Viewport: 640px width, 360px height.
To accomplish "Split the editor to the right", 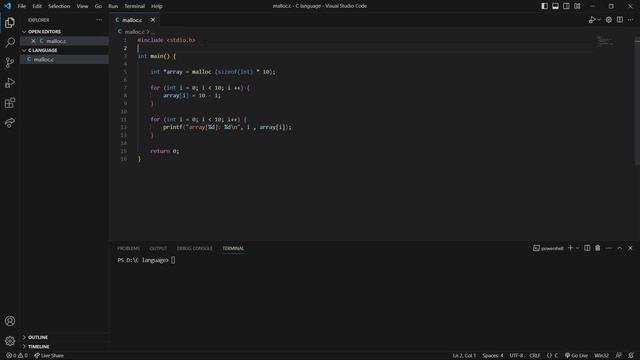I will tap(620, 20).
